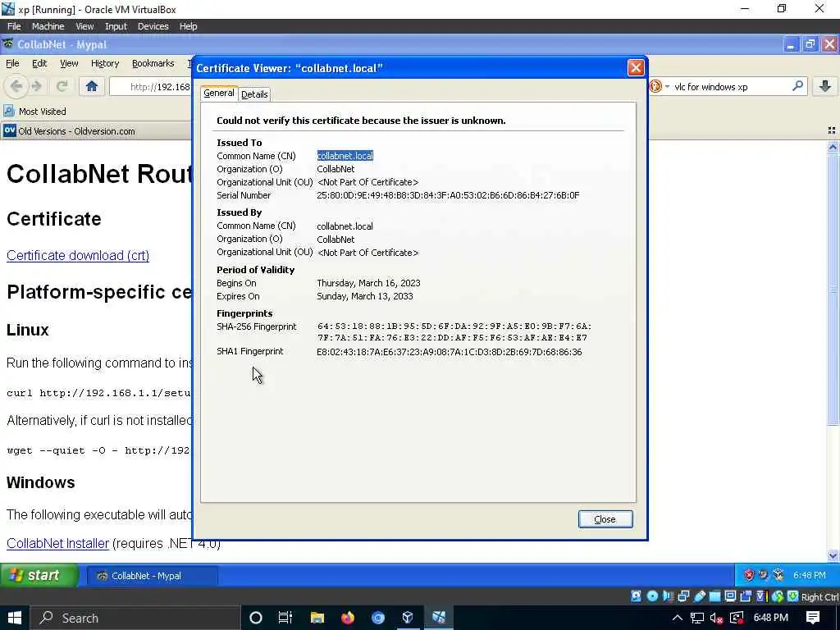This screenshot has height=630, width=840.
Task: Open the browser View menu
Action: coord(69,63)
